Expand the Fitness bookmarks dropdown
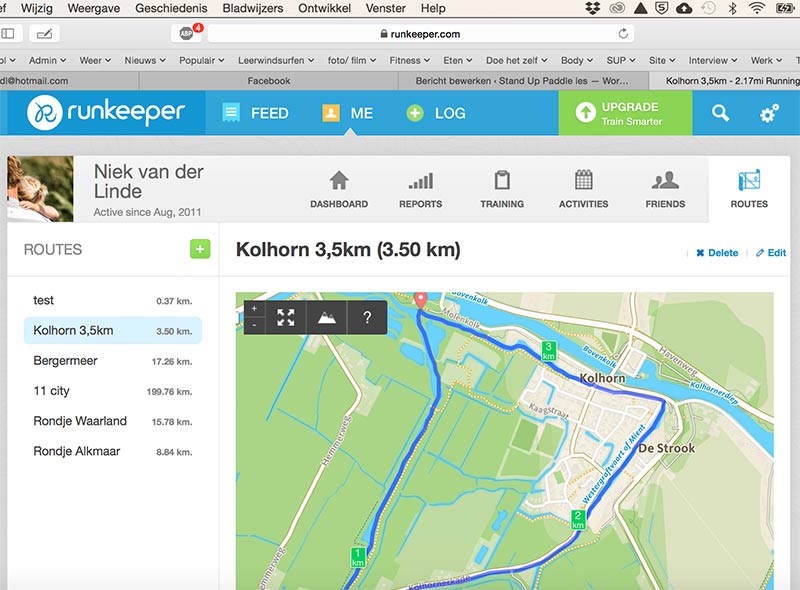Screen dimensions: 800x590 click(410, 60)
